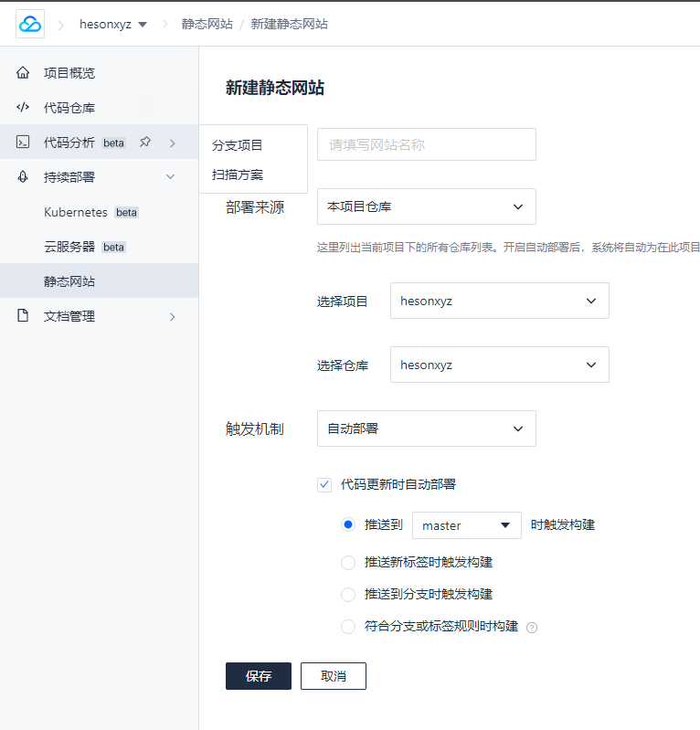Open the 选择项目 dropdown
This screenshot has width=700, height=730.
(500, 301)
